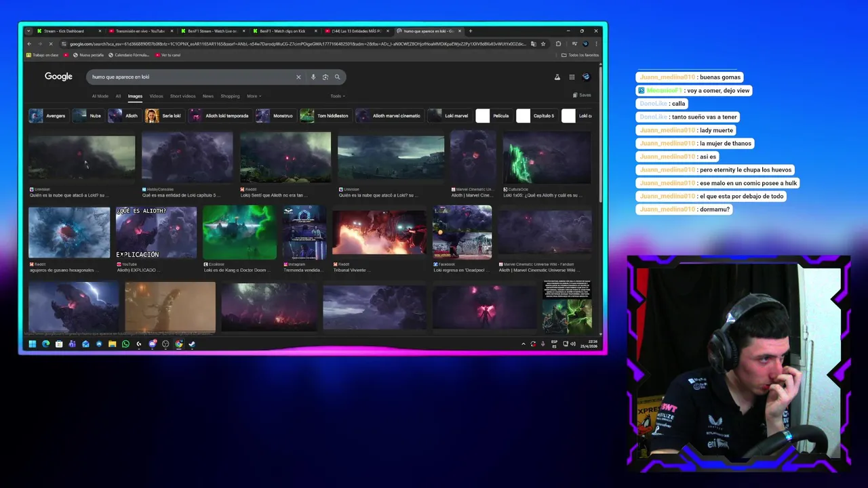868x488 pixels.
Task: Open File Explorer from the taskbar
Action: (112, 344)
